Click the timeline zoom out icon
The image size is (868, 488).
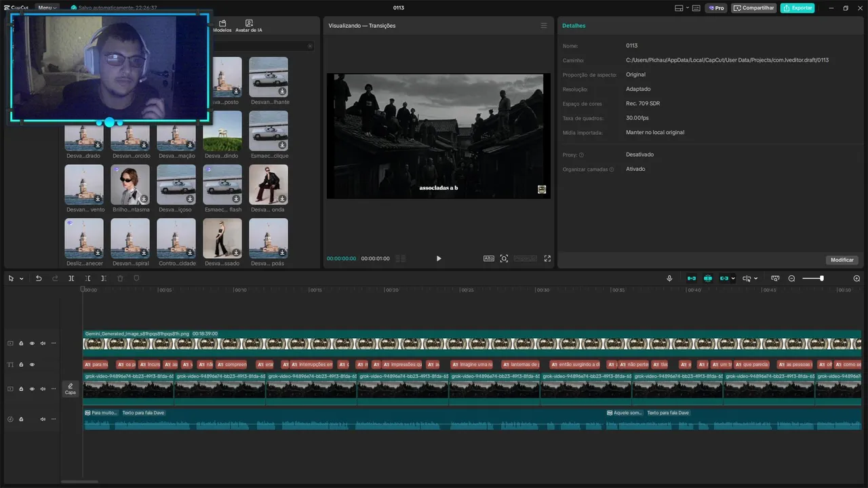pos(791,279)
